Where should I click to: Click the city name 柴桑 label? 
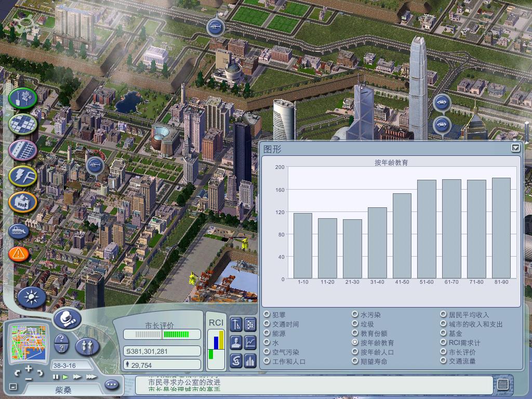[x=63, y=390]
